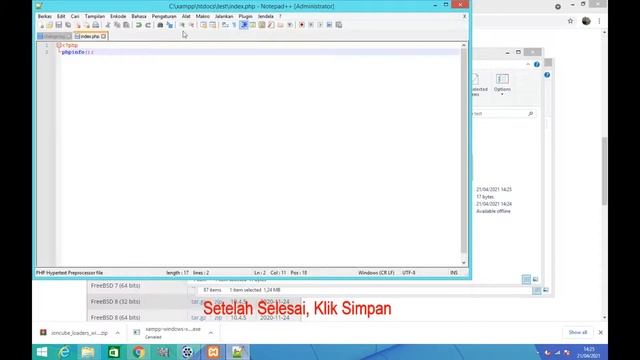Show hidden system tray icons arrow
Image resolution: width=640 pixels, height=360 pixels.
(538, 353)
